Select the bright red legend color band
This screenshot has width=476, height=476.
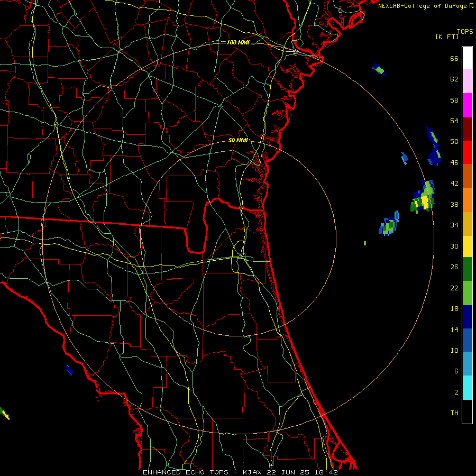pos(467,152)
